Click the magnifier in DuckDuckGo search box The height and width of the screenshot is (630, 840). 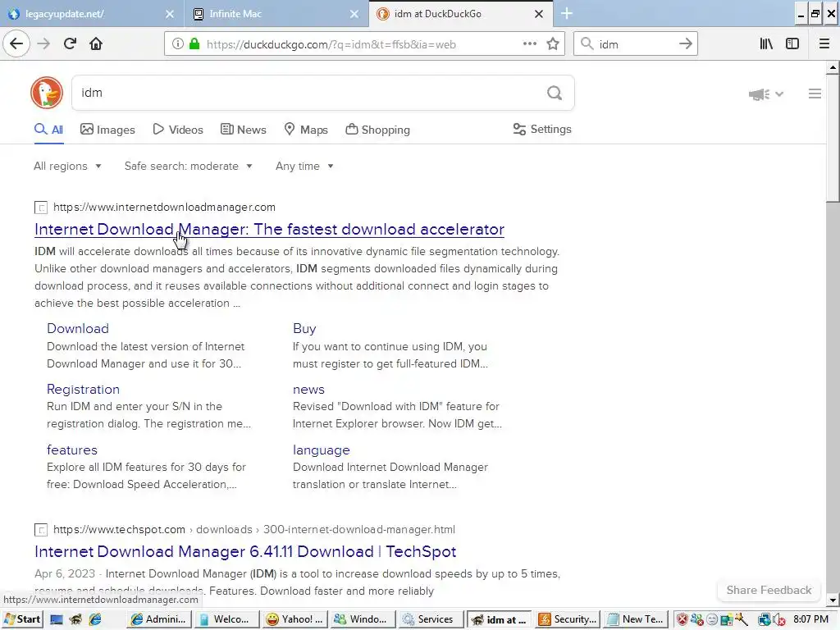pos(555,94)
